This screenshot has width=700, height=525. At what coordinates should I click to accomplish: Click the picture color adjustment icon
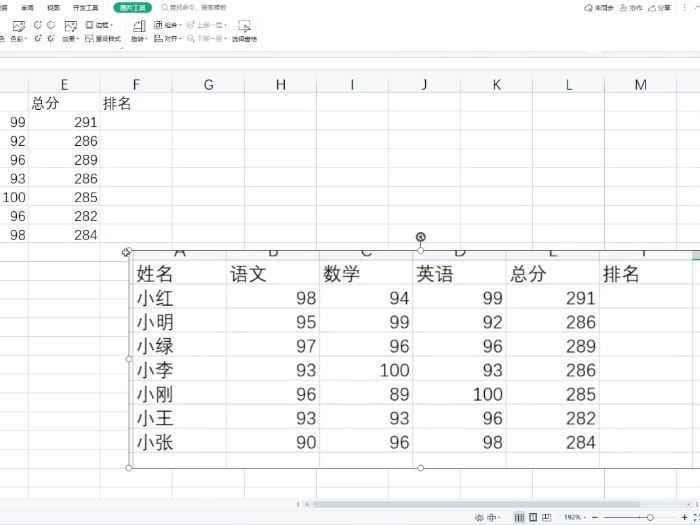pyautogui.click(x=18, y=26)
